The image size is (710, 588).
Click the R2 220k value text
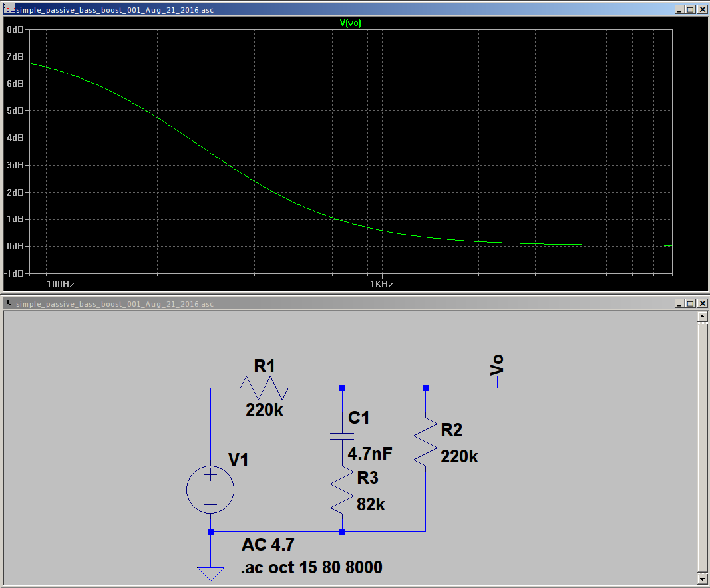(x=459, y=456)
